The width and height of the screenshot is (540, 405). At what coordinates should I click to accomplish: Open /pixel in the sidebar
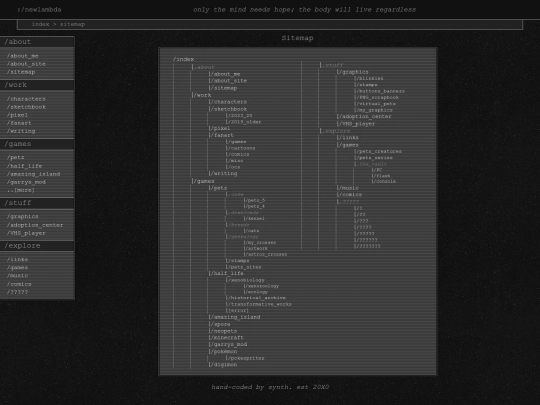click(x=17, y=115)
